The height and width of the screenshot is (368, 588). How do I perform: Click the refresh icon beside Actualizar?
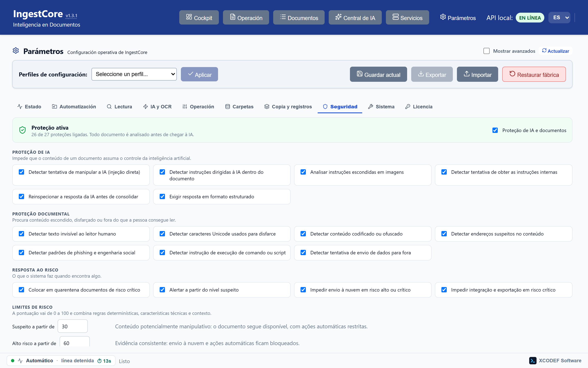[x=544, y=51]
